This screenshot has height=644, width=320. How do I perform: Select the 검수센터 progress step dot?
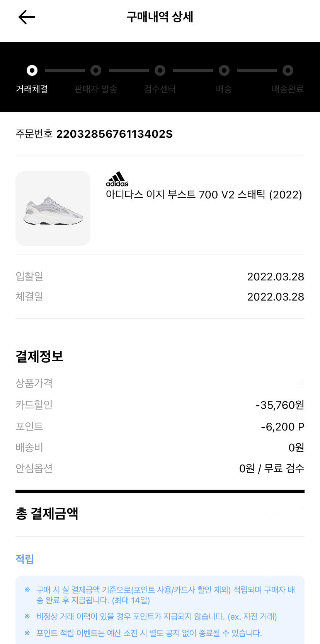click(160, 70)
